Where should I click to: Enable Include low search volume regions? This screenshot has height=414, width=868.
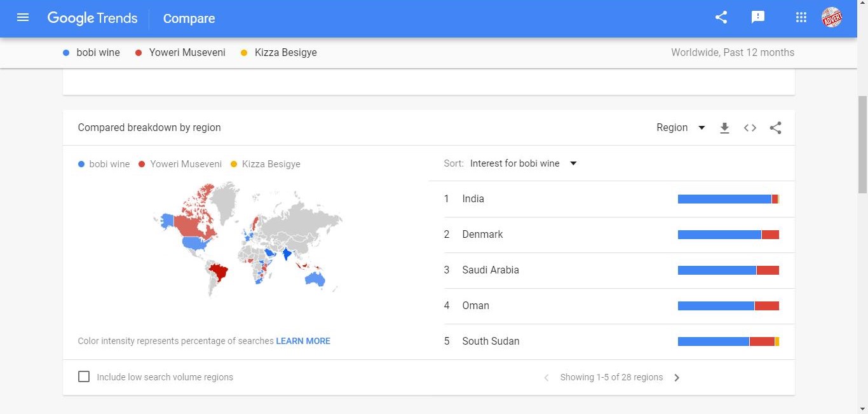pyautogui.click(x=84, y=377)
